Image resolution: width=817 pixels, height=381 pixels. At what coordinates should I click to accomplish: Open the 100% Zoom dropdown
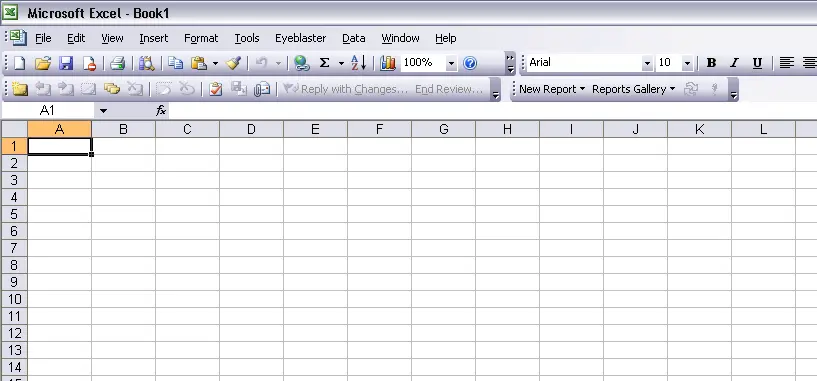451,64
